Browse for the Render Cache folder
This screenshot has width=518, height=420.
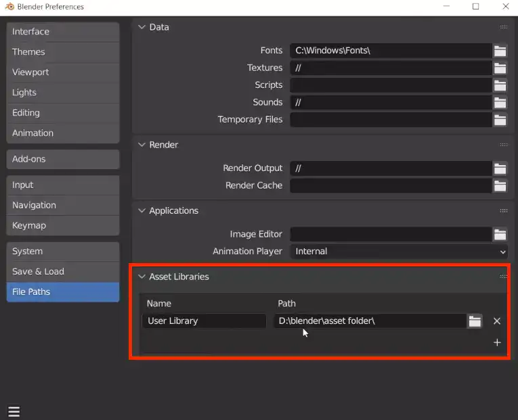click(500, 186)
